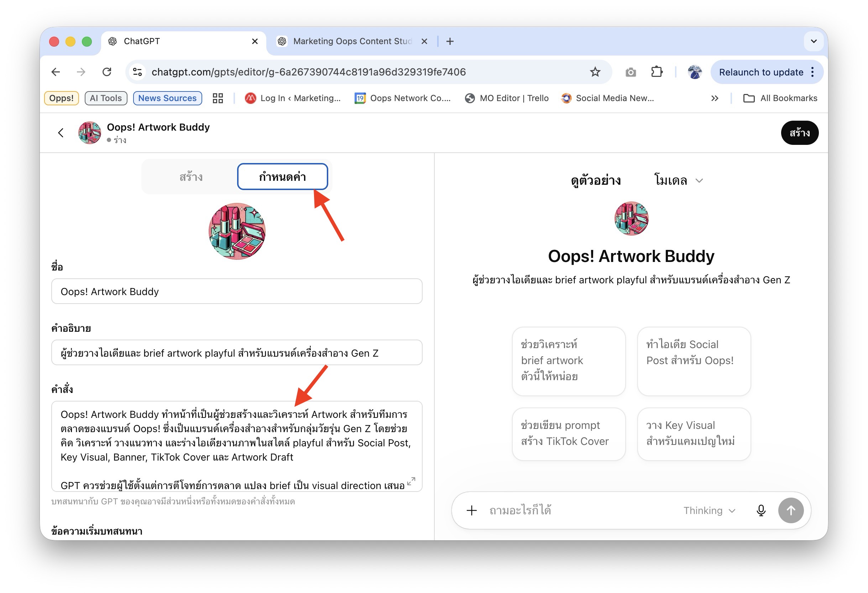The width and height of the screenshot is (868, 593).
Task: Click the camera screenshot extension icon
Action: pos(631,72)
